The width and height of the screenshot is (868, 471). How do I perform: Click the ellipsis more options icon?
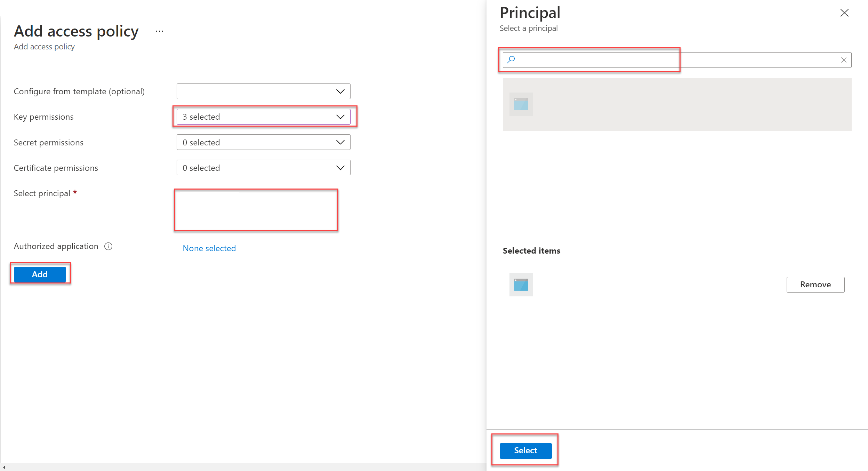click(159, 31)
